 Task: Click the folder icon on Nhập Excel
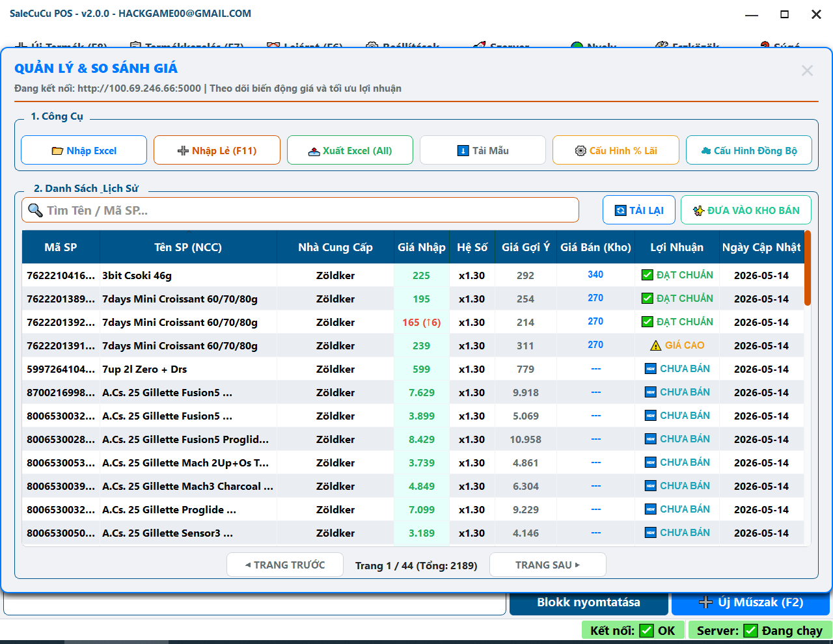point(57,151)
